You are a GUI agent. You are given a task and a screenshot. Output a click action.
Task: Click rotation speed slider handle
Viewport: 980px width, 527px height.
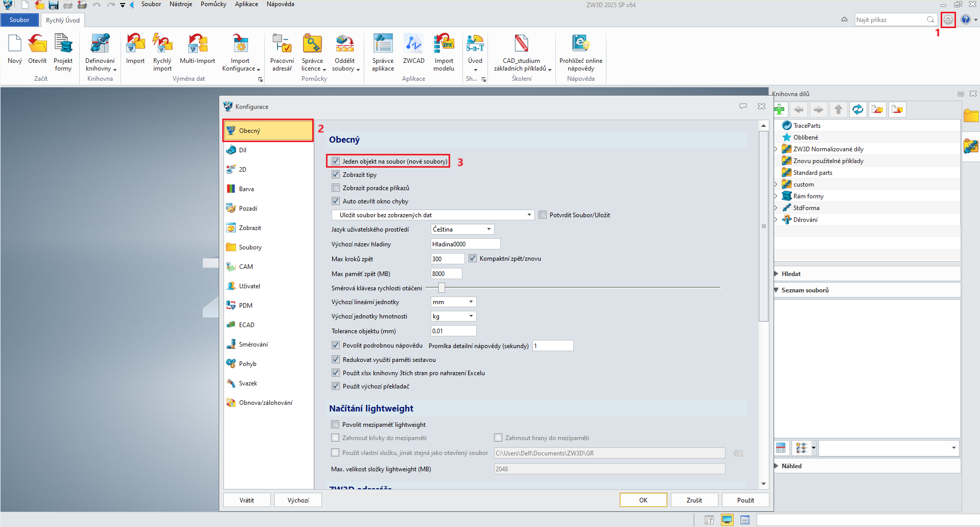tap(441, 288)
